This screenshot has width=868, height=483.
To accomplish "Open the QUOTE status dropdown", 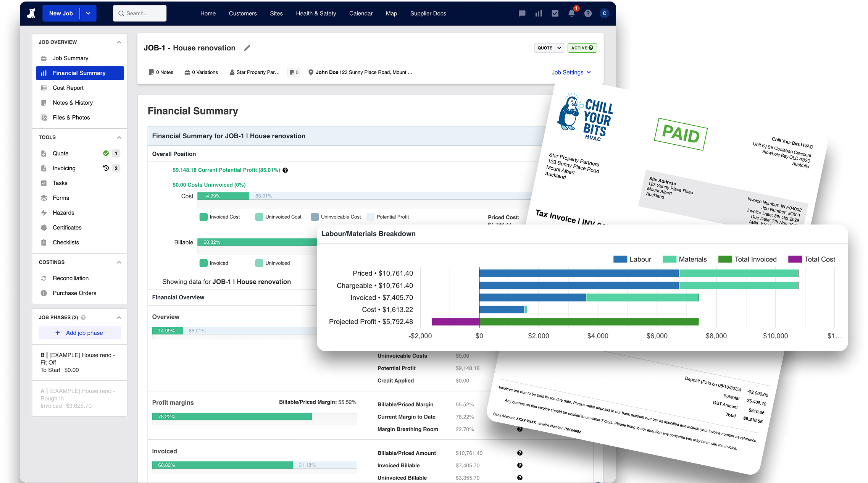I will [x=549, y=48].
